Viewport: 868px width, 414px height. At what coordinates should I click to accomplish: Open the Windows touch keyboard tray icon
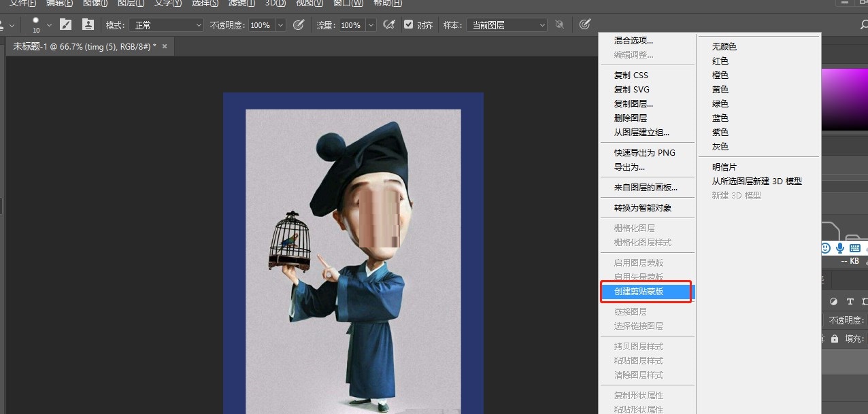[x=854, y=249]
